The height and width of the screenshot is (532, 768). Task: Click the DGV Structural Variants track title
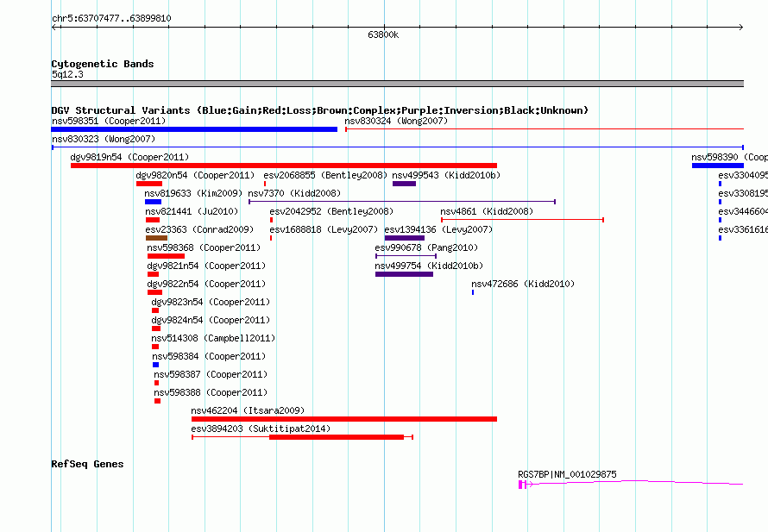(x=319, y=110)
